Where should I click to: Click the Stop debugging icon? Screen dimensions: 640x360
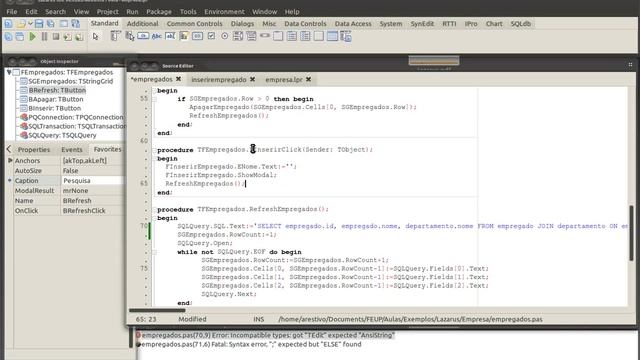click(x=56, y=37)
